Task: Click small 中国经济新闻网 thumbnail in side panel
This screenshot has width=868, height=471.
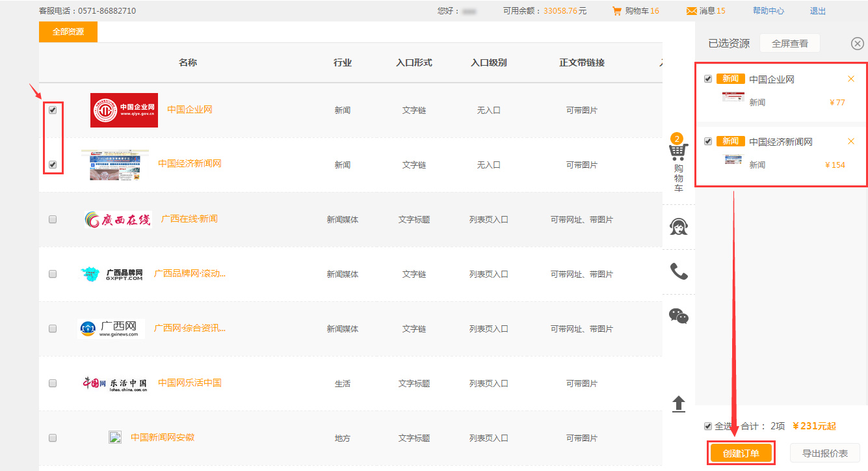Action: click(733, 159)
